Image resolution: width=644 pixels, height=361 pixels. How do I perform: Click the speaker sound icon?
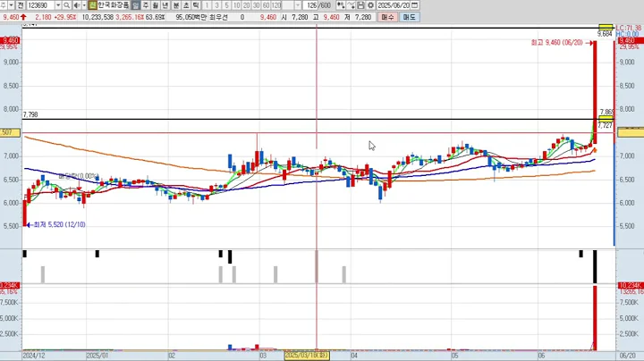click(x=77, y=5)
